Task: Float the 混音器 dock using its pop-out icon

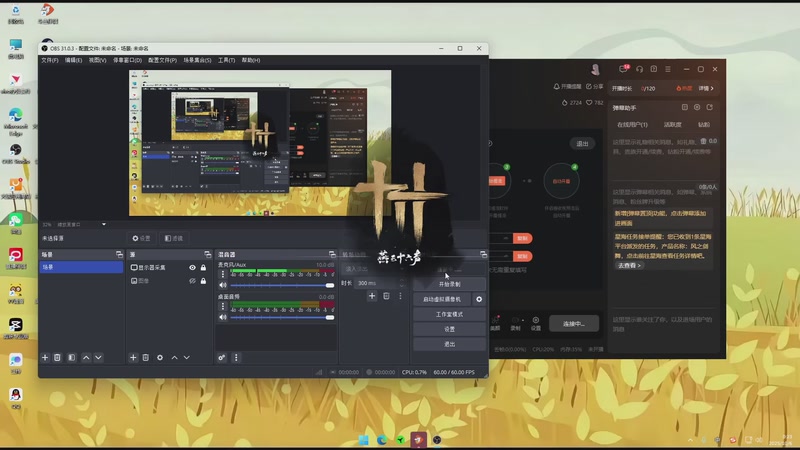Action: 332,254
